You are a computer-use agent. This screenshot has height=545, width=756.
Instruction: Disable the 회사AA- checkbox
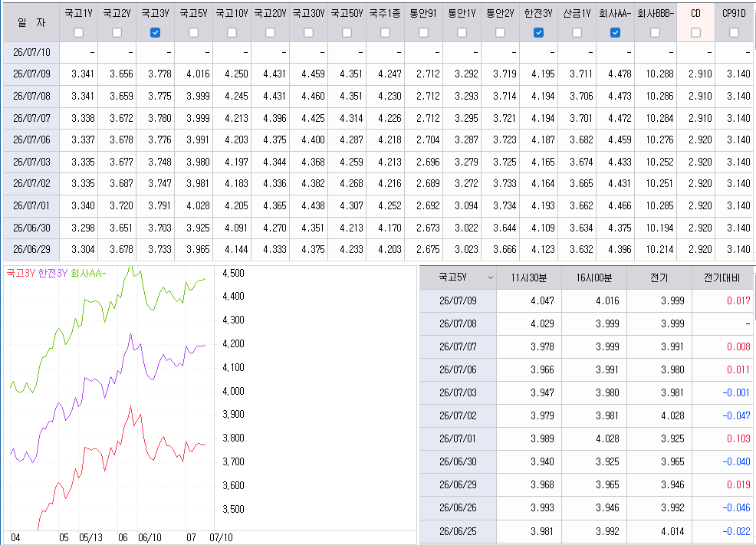point(615,32)
